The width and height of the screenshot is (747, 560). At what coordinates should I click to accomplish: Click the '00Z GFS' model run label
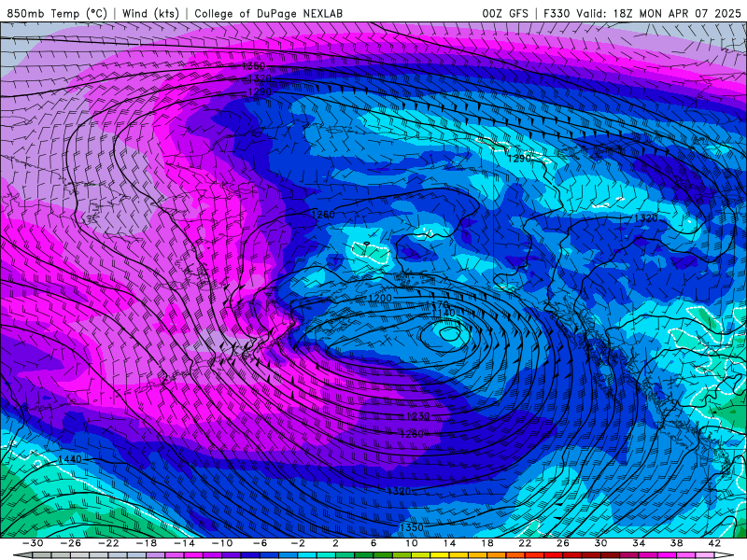505,13
